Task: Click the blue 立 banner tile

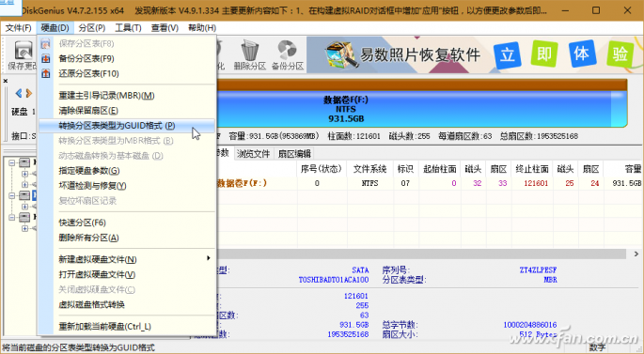Action: pyautogui.click(x=508, y=54)
